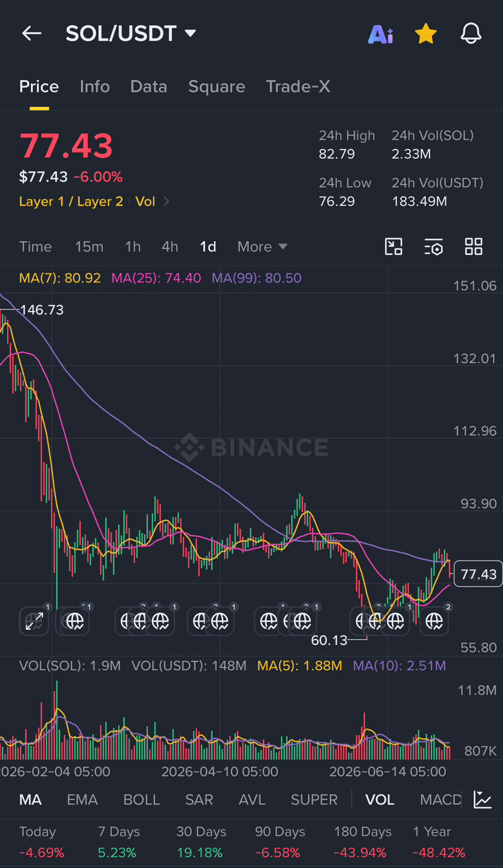Select the 1h chart interval

pyautogui.click(x=133, y=247)
